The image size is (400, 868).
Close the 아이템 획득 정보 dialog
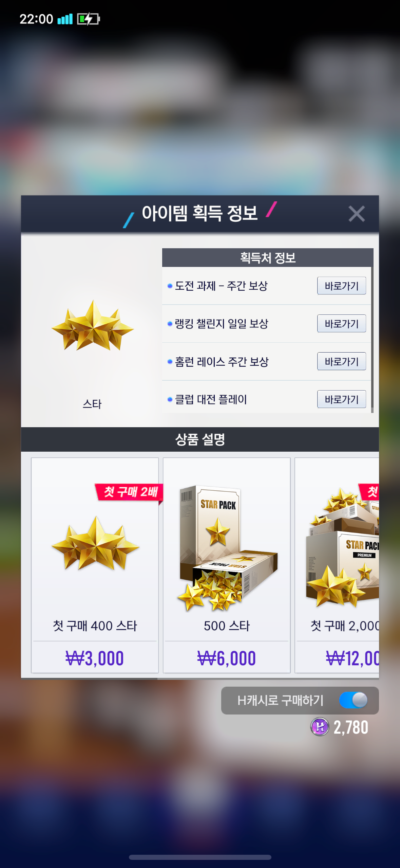pos(357,214)
